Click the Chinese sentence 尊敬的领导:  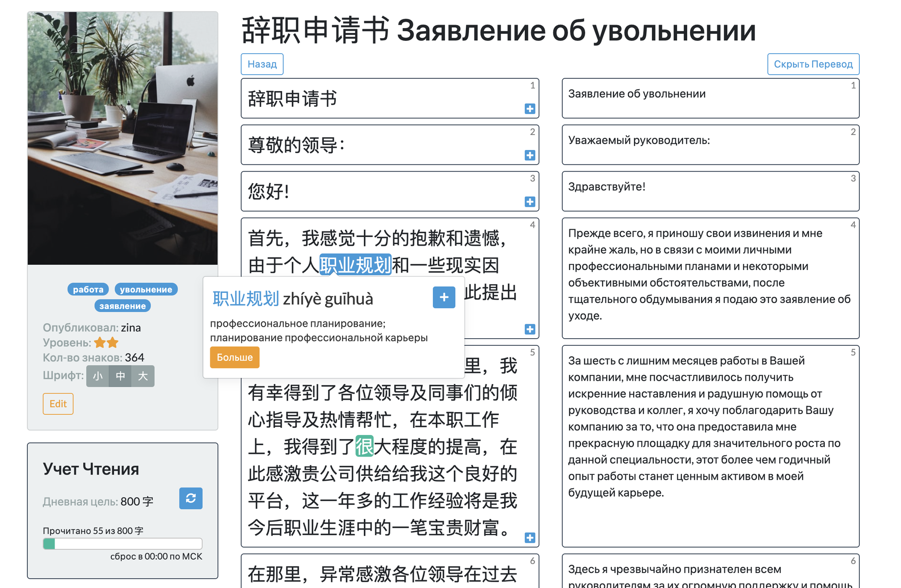296,145
